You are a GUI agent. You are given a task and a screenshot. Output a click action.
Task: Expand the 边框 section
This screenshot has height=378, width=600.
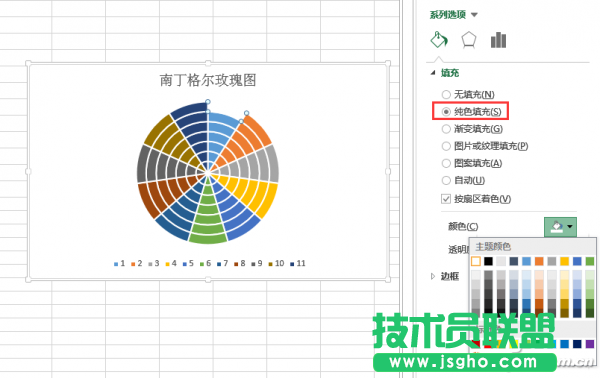tap(433, 276)
